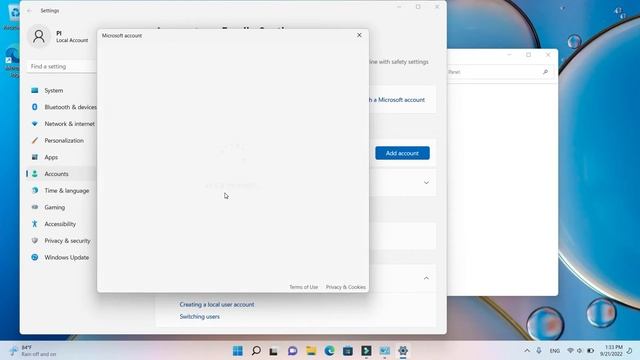This screenshot has height=360, width=640.
Task: Collapse the help section chevron
Action: [426, 278]
